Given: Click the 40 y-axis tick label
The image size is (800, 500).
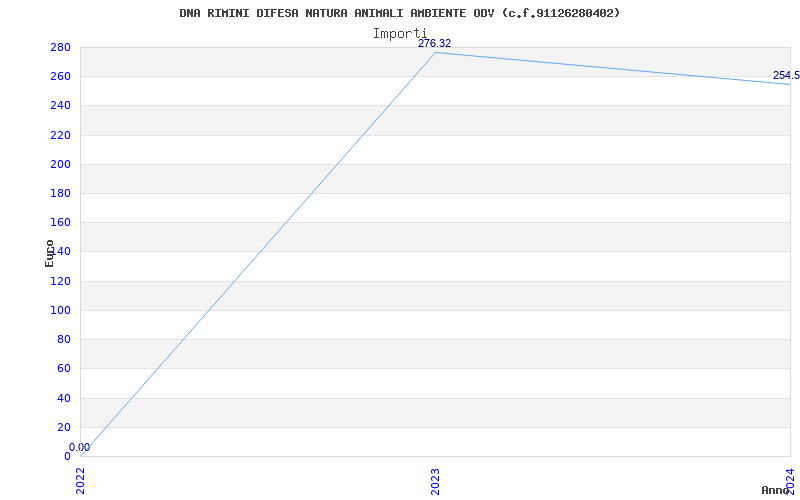Looking at the screenshot, I should 64,398.
